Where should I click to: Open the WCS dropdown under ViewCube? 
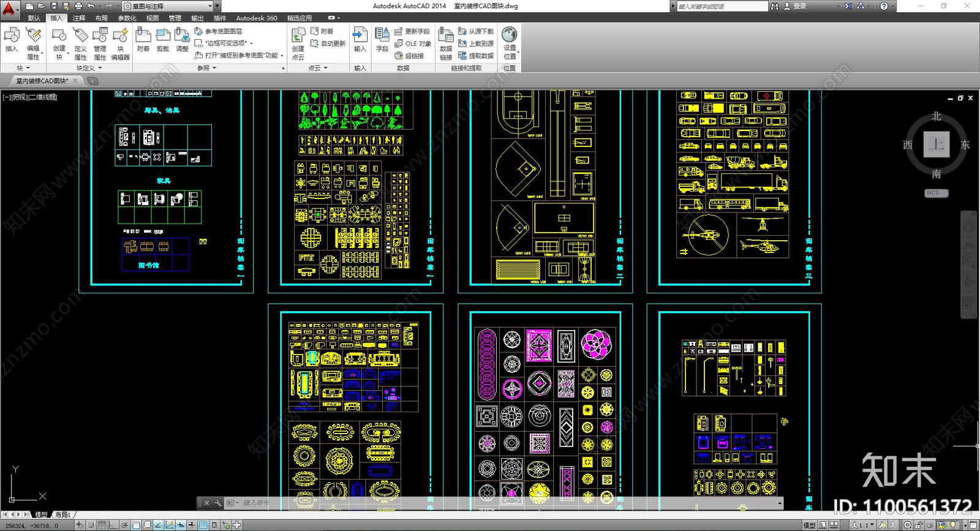coord(936,193)
